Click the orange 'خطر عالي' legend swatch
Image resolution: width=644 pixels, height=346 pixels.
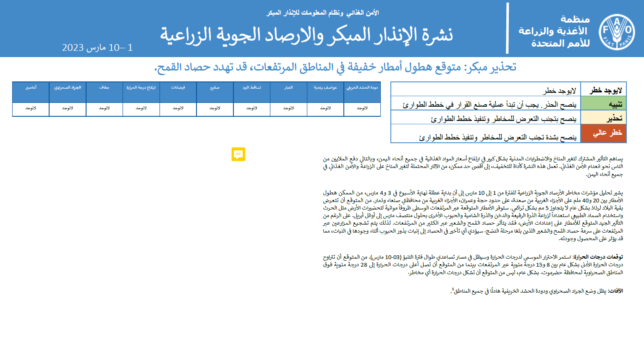tap(604, 133)
